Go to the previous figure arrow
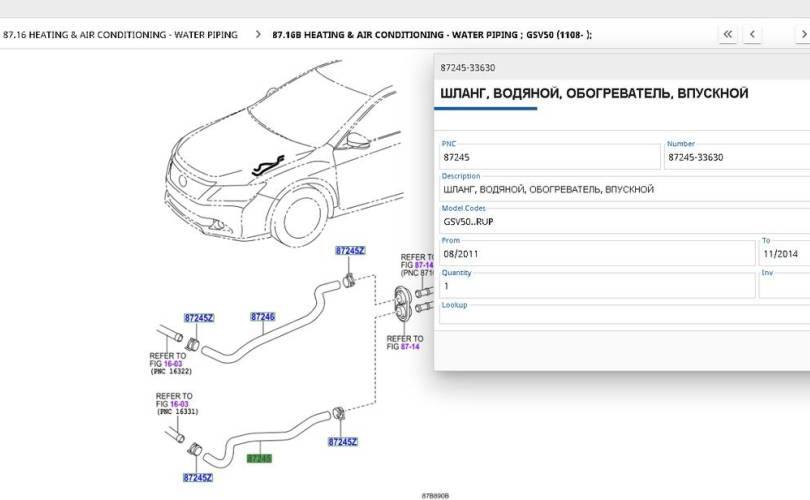The height and width of the screenshot is (500, 810). (x=751, y=35)
